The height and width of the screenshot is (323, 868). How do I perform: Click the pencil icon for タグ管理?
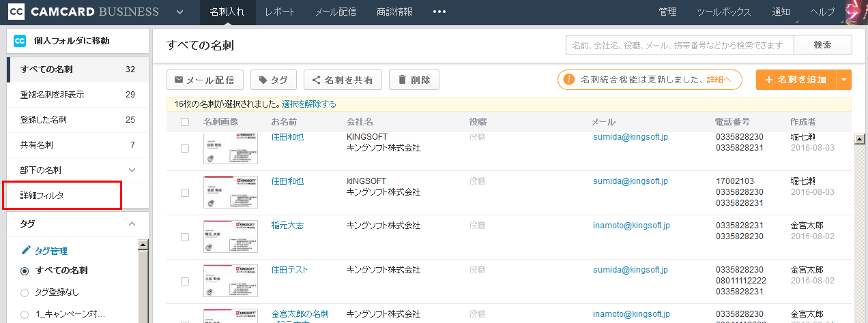tap(26, 250)
